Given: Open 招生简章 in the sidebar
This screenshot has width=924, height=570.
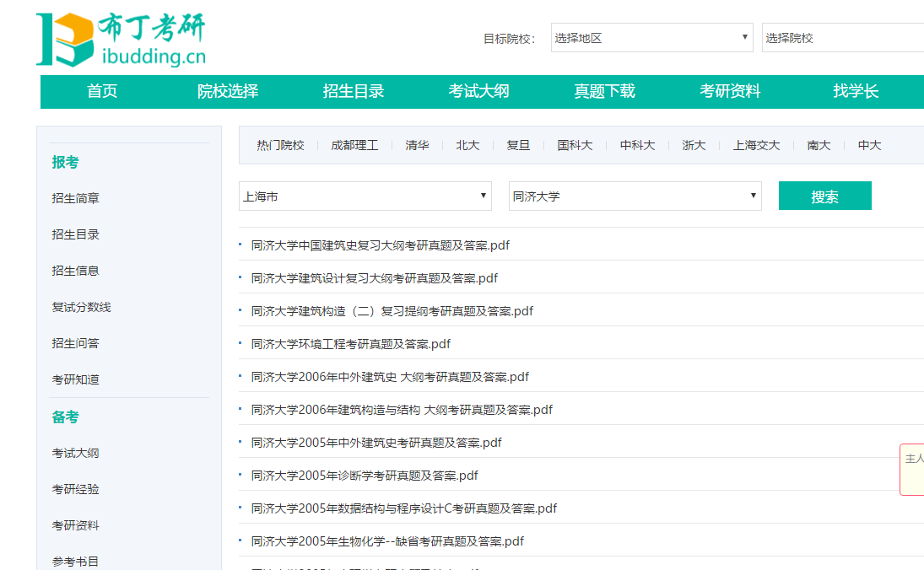Looking at the screenshot, I should 75,198.
